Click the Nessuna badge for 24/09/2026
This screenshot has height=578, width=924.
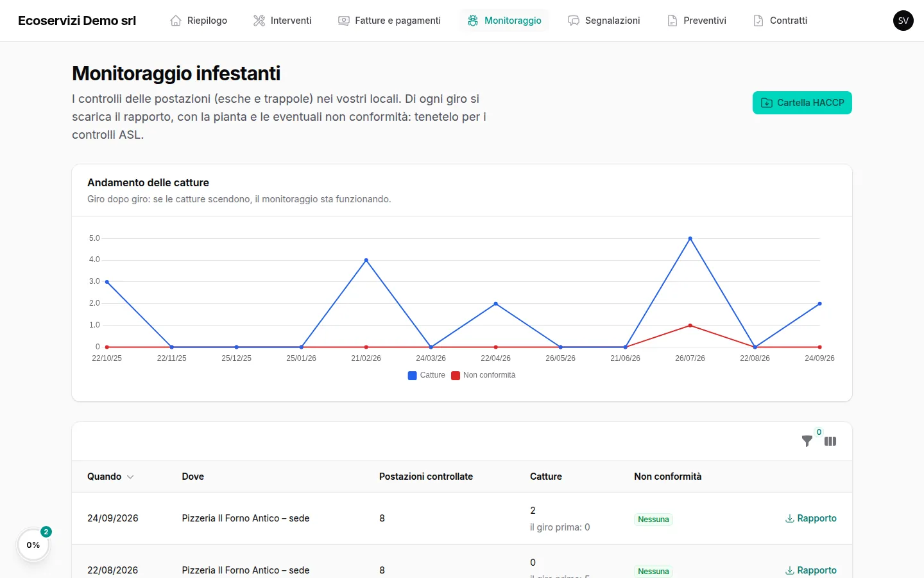click(x=653, y=520)
